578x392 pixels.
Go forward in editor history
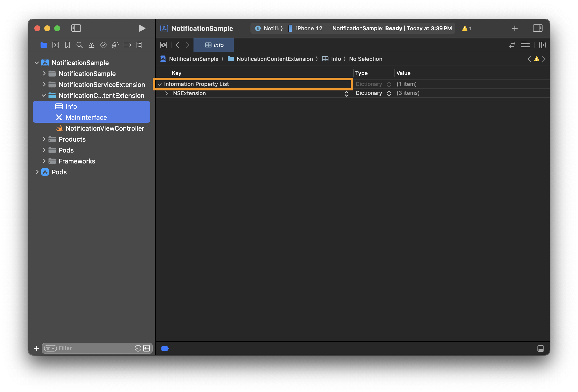[x=188, y=45]
